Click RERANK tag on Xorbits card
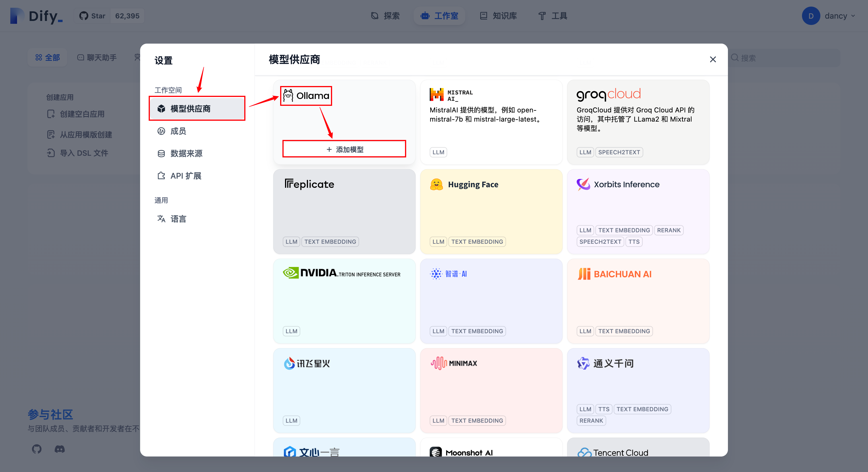This screenshot has height=472, width=868. tap(669, 230)
